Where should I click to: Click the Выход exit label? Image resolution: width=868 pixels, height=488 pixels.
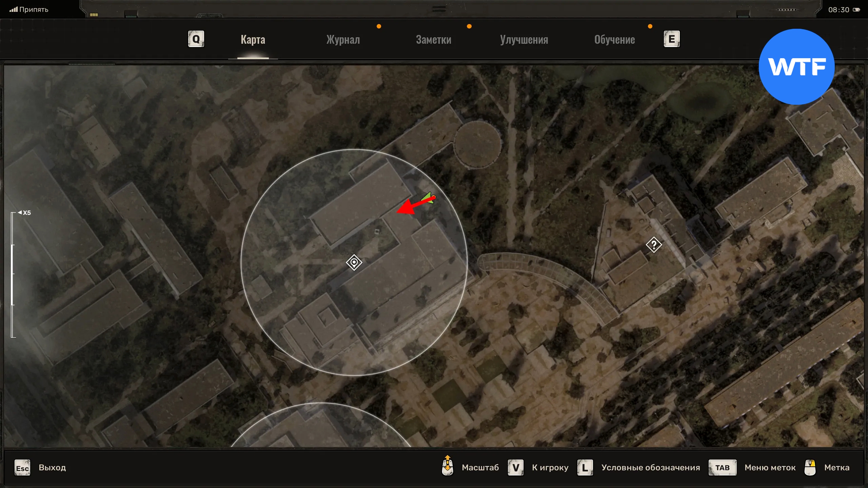pyautogui.click(x=52, y=468)
